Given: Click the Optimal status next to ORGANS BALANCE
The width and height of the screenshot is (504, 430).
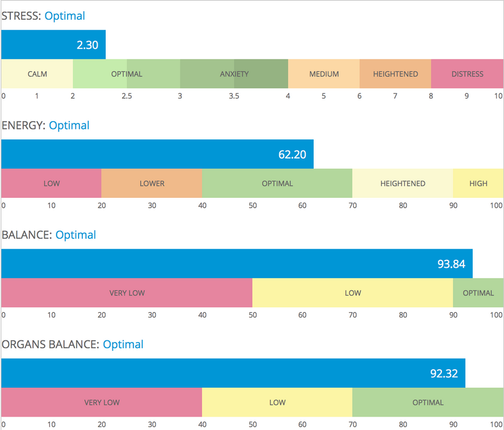Looking at the screenshot, I should pos(123,345).
